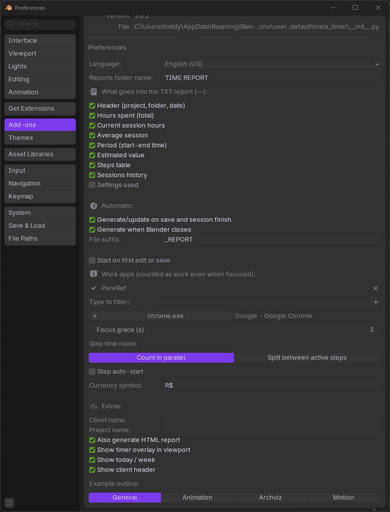Edit the Currency symbol field

[x=272, y=385]
